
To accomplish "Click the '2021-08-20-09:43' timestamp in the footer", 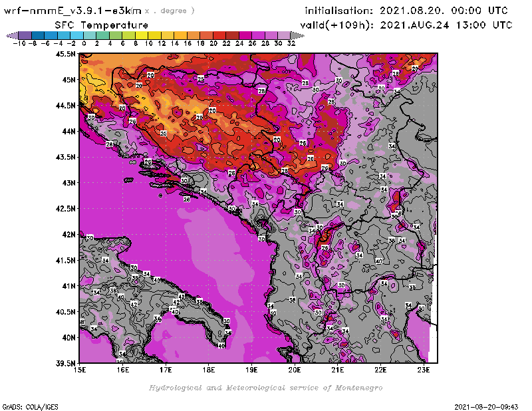I will [x=486, y=407].
